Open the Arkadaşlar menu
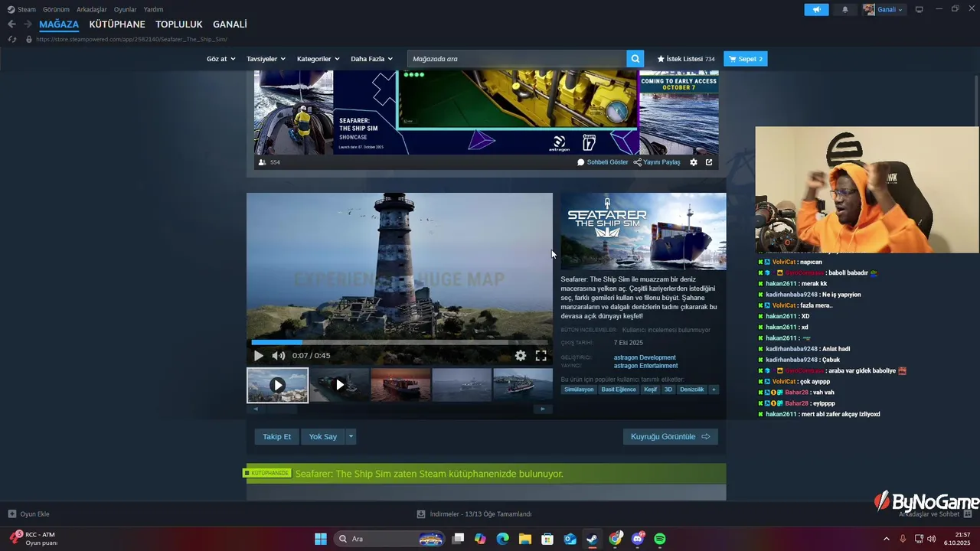Screen dimensions: 980x551 pyautogui.click(x=92, y=10)
